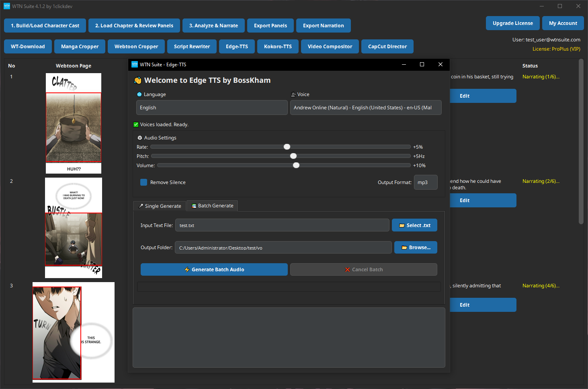Enable the Remove Silence checkbox
This screenshot has height=389, width=588.
click(143, 182)
